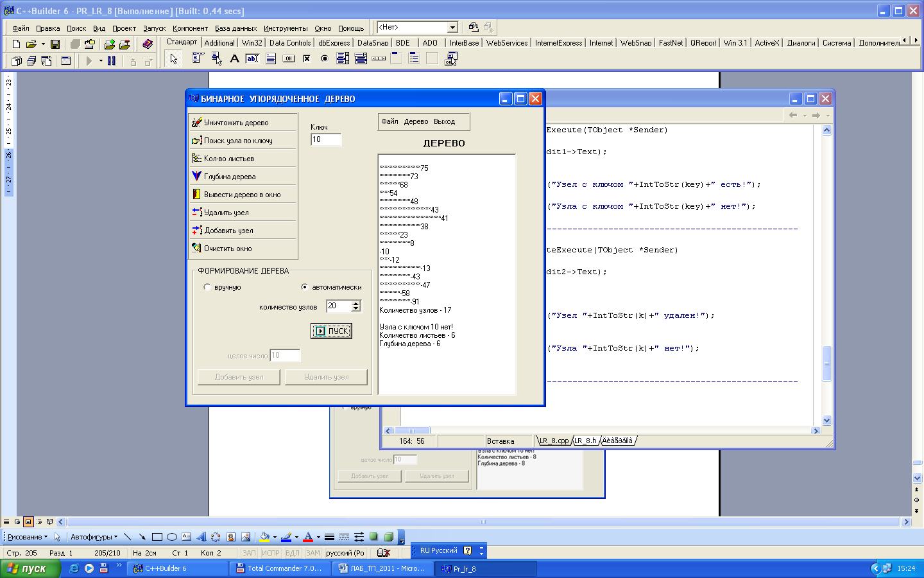Click the fill color paint bucket swatch
Screen dimensions: 924x578
tap(264, 537)
